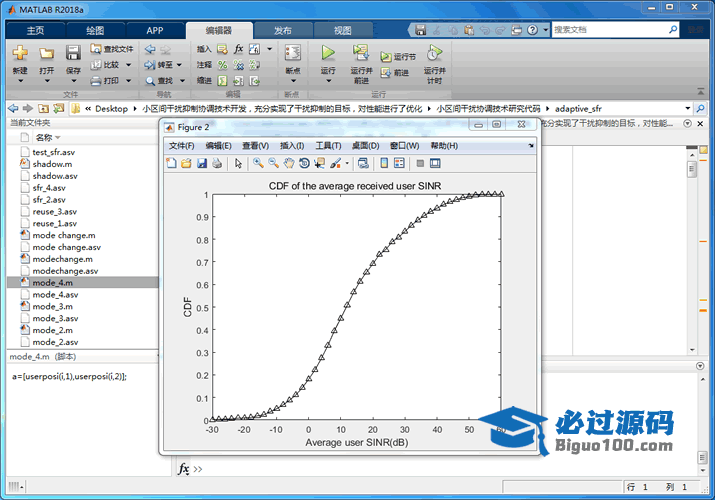This screenshot has height=500, width=715.
Task: Switch to the APP tab
Action: point(155,31)
